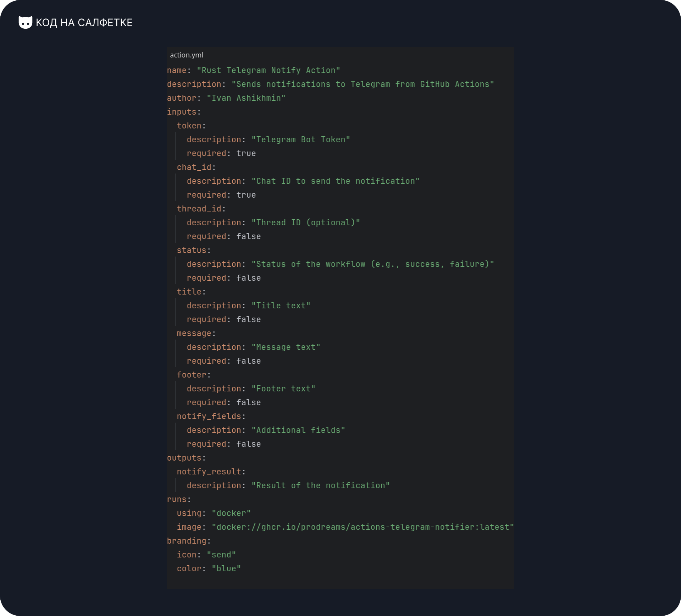Select the "blue" color value
The height and width of the screenshot is (616, 681).
(226, 568)
